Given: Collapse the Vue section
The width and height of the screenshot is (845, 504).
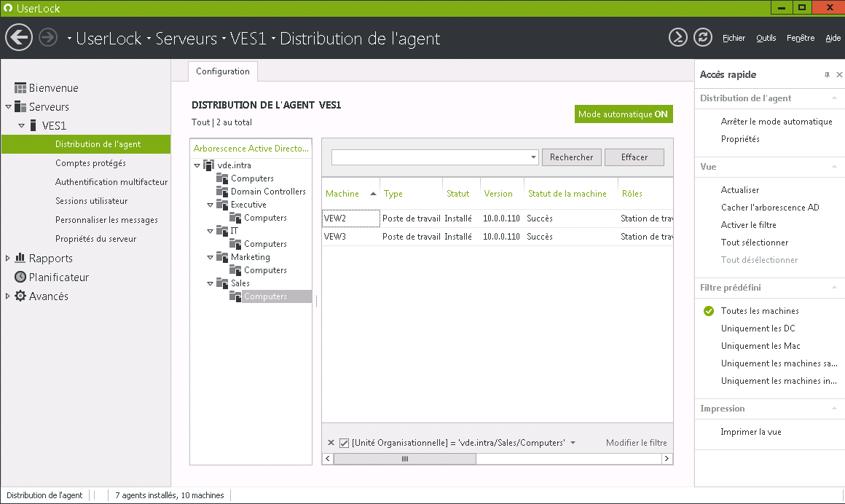Looking at the screenshot, I should point(834,167).
